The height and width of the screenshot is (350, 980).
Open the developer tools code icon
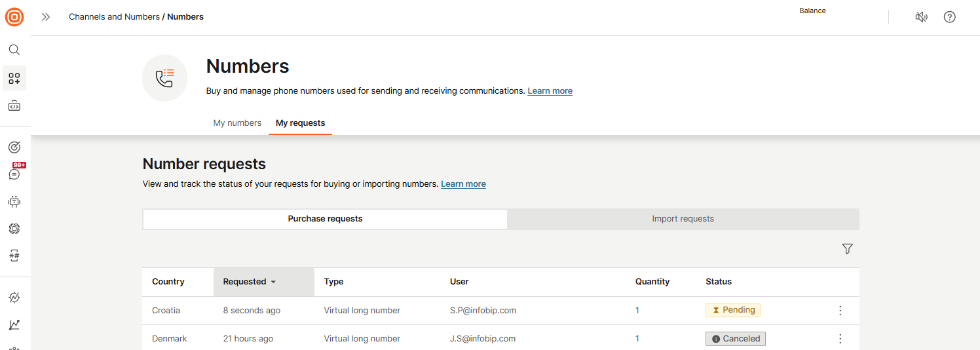14,106
